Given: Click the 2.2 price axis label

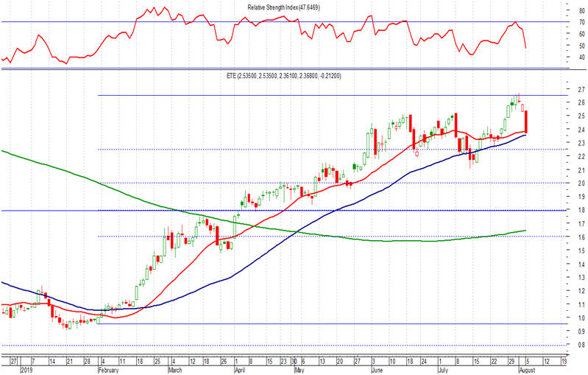Looking at the screenshot, I should pyautogui.click(x=581, y=156).
